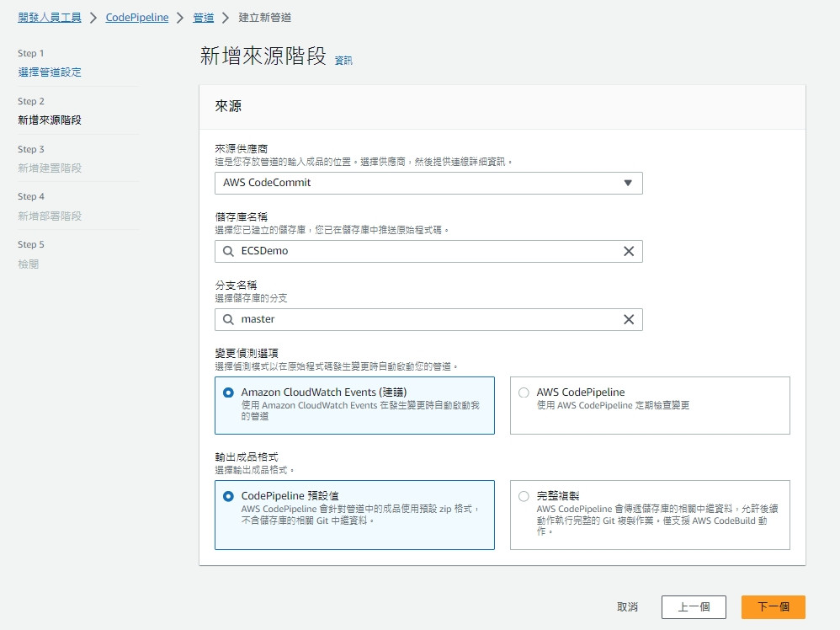Click the 建立新管道 breadcrumb text
Screen dimensions: 840x630
tap(264, 18)
